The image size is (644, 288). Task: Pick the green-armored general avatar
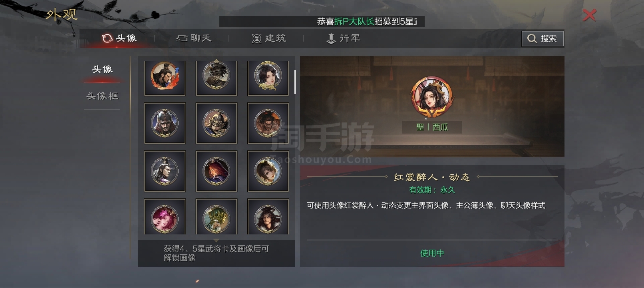coord(216,217)
